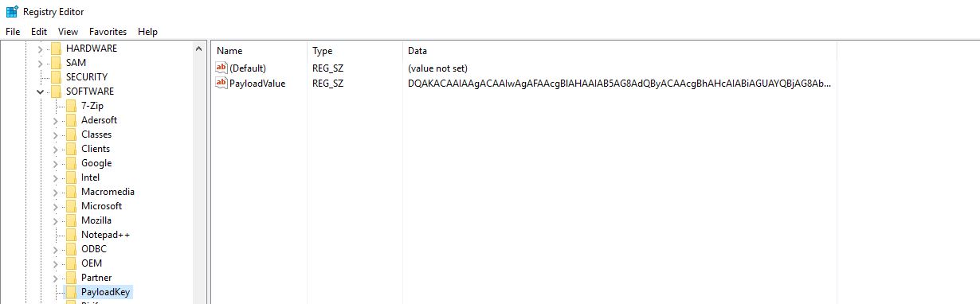This screenshot has height=304, width=980.
Task: Expand the SAM tree node
Action: tap(40, 63)
